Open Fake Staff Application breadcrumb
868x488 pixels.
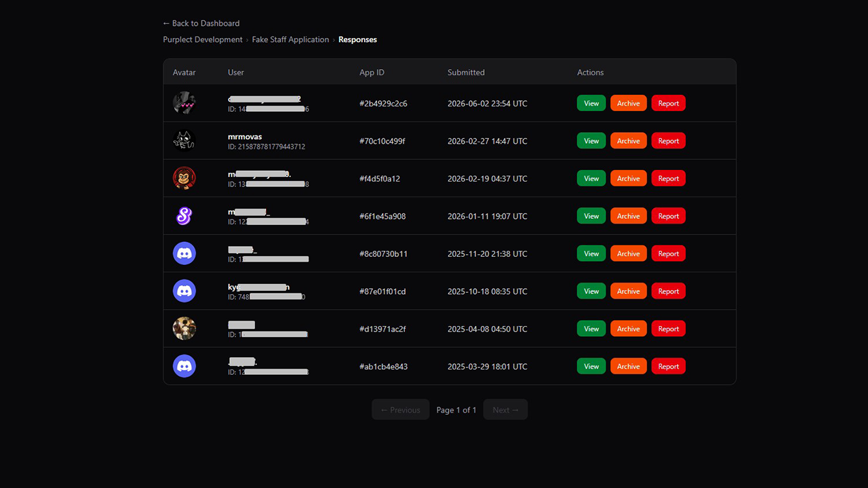tap(290, 39)
